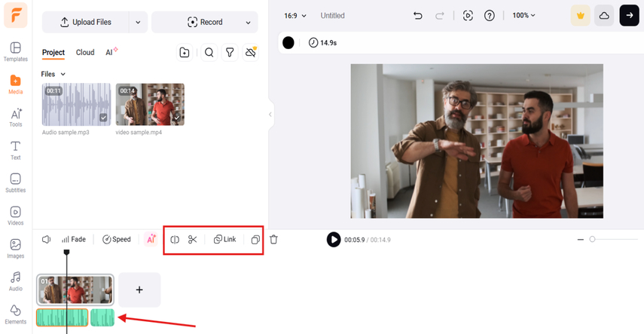Click the timeline playhead marker
The image size is (644, 334).
pos(66,252)
